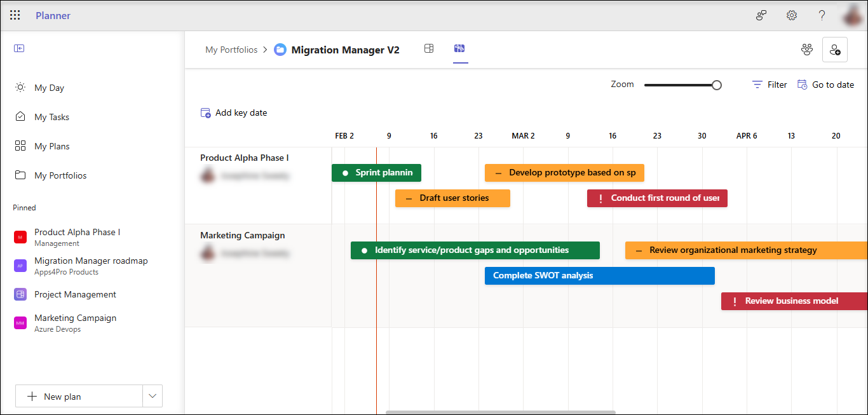868x415 pixels.
Task: Open the Microsoft 365 app launcher
Action: click(x=15, y=15)
